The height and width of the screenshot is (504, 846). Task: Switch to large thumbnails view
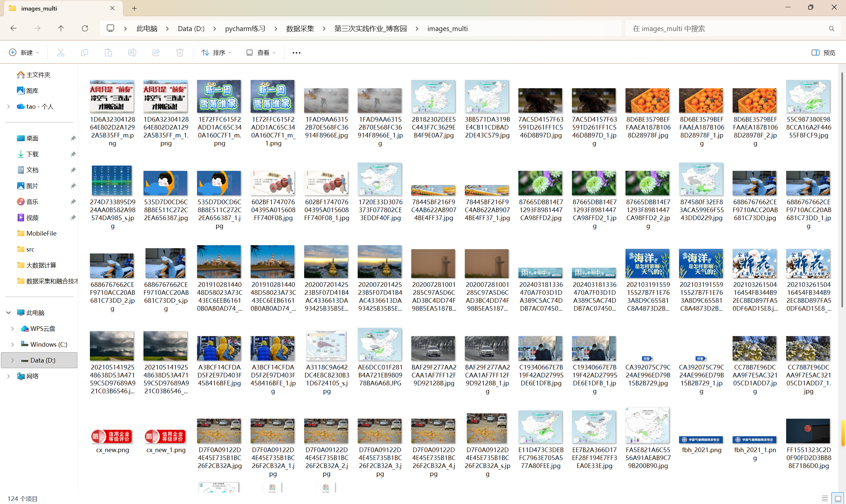point(837,498)
